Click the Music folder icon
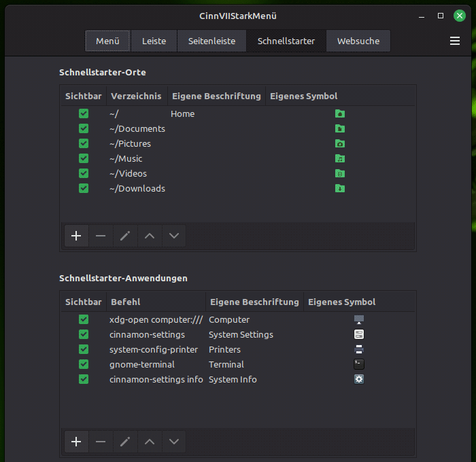The image size is (476, 462). [340, 159]
